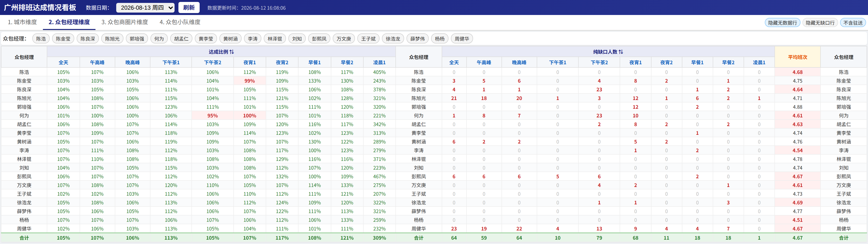Choose the 徐浩龙 manager chip
The image size is (868, 244).
coord(393,38)
